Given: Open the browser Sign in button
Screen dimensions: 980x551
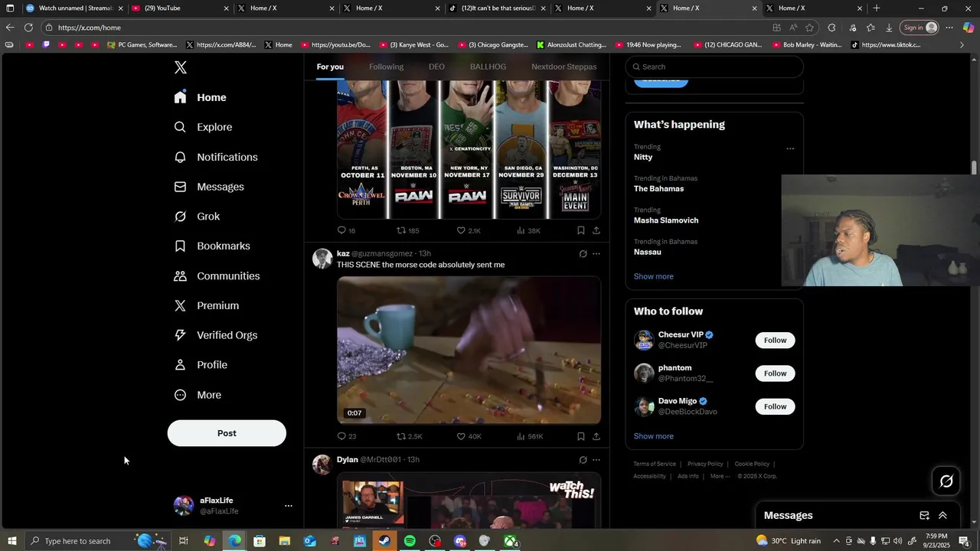Looking at the screenshot, I should click(x=920, y=28).
